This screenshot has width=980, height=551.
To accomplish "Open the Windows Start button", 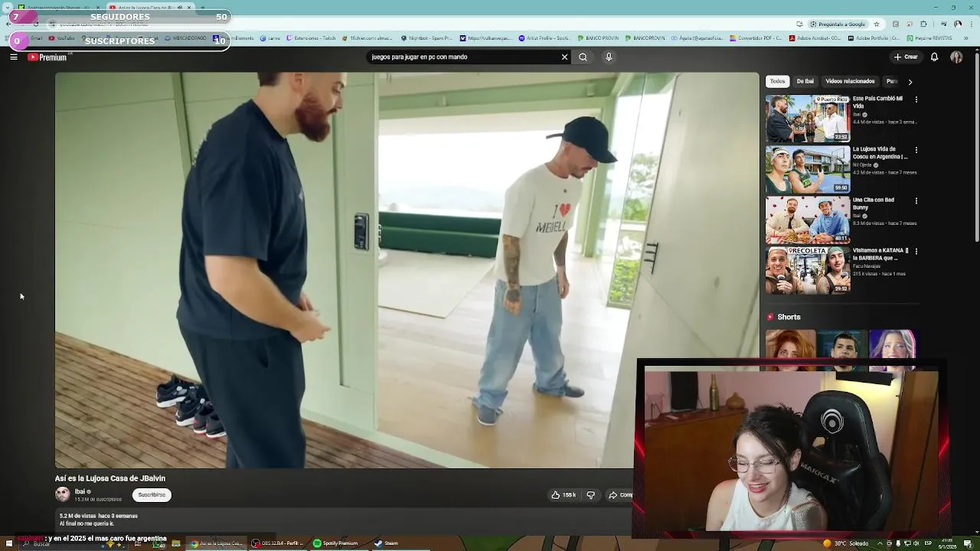I will [9, 543].
